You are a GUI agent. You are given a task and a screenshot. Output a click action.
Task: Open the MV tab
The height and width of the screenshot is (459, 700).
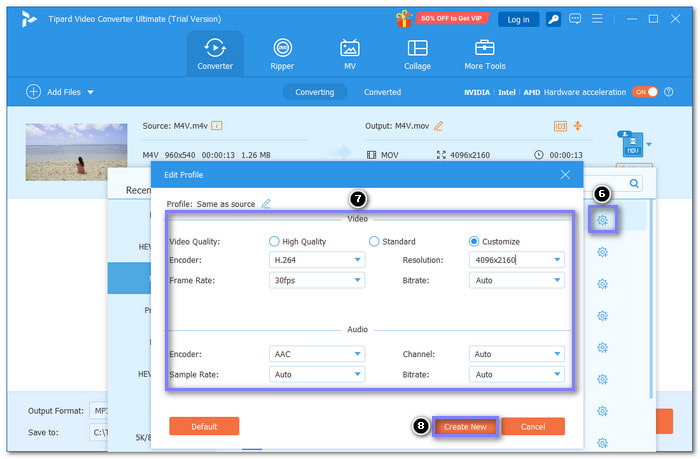350,54
